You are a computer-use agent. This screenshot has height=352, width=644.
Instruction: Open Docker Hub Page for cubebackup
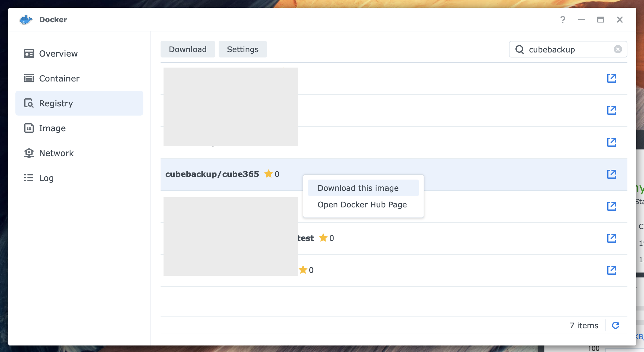[361, 205]
